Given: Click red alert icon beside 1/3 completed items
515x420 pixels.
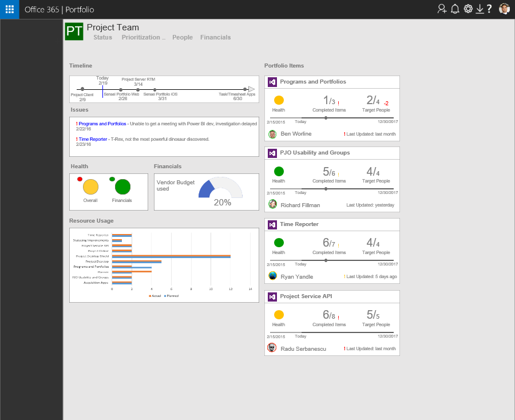Looking at the screenshot, I should 338,103.
